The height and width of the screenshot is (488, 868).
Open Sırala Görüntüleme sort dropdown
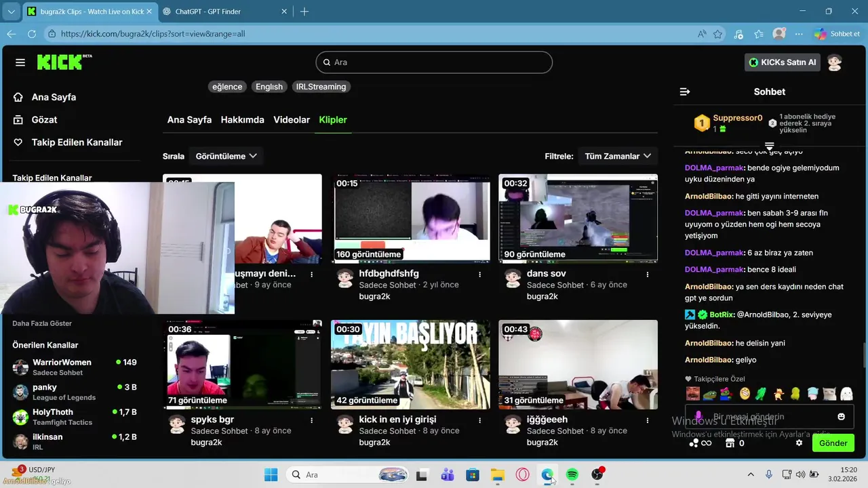coord(226,156)
